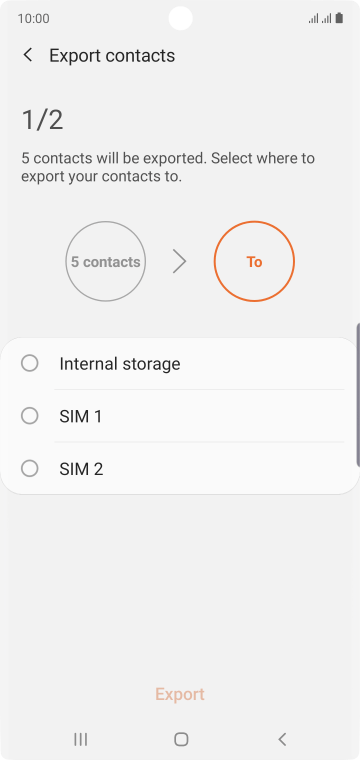Choose the Internal storage list entry label

120,364
